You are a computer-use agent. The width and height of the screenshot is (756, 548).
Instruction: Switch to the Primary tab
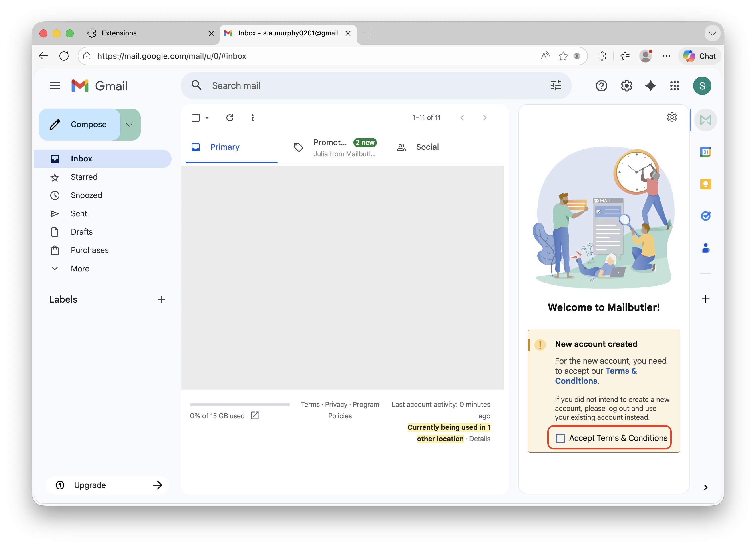click(x=231, y=147)
